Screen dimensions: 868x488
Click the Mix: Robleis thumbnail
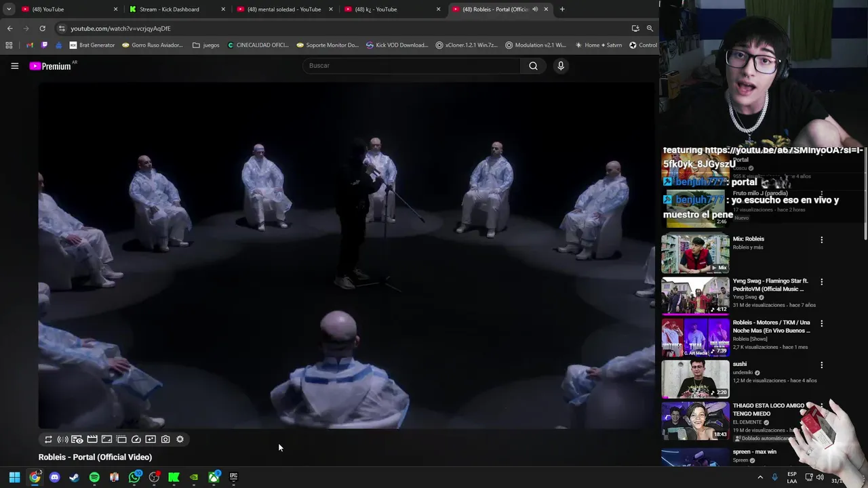695,253
